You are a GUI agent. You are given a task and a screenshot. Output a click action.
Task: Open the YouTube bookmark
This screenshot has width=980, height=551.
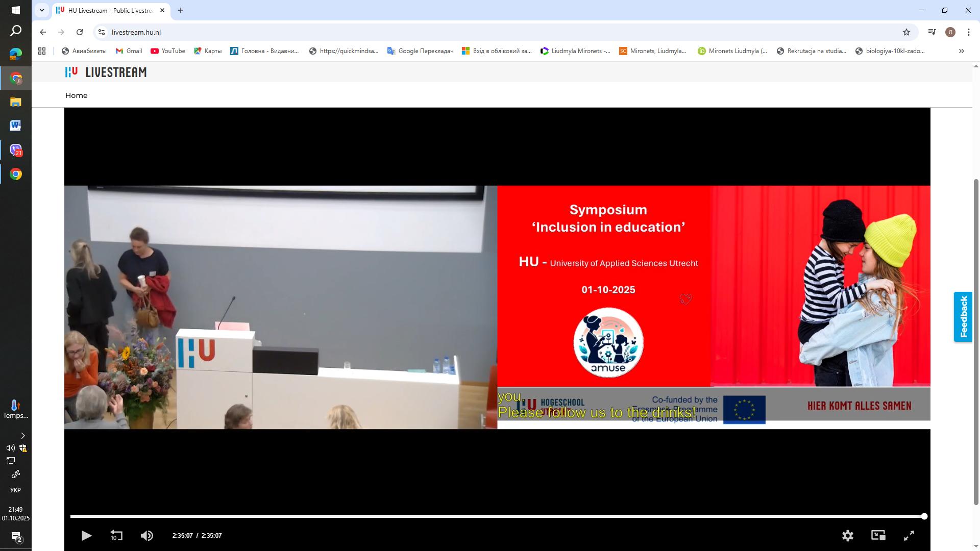(168, 51)
